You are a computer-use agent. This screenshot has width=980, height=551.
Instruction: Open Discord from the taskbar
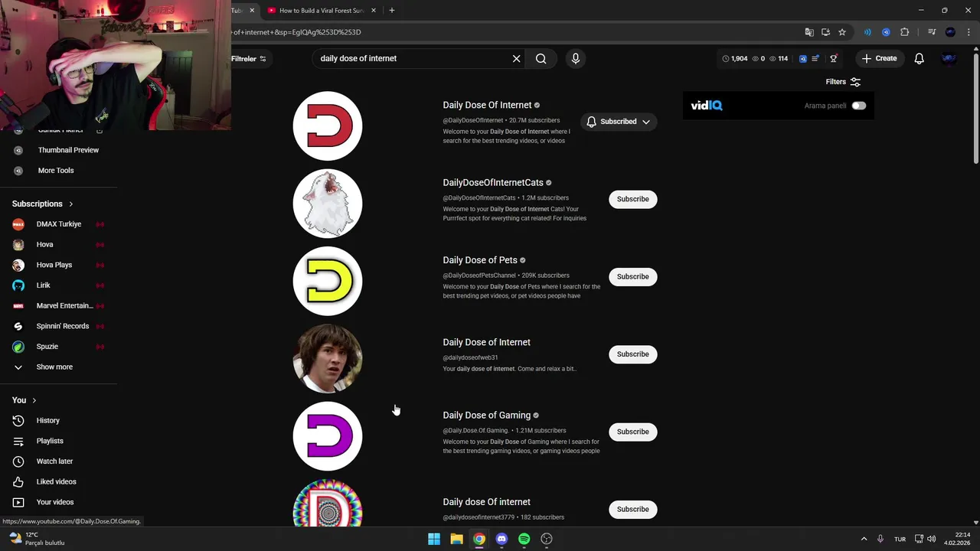click(x=501, y=539)
